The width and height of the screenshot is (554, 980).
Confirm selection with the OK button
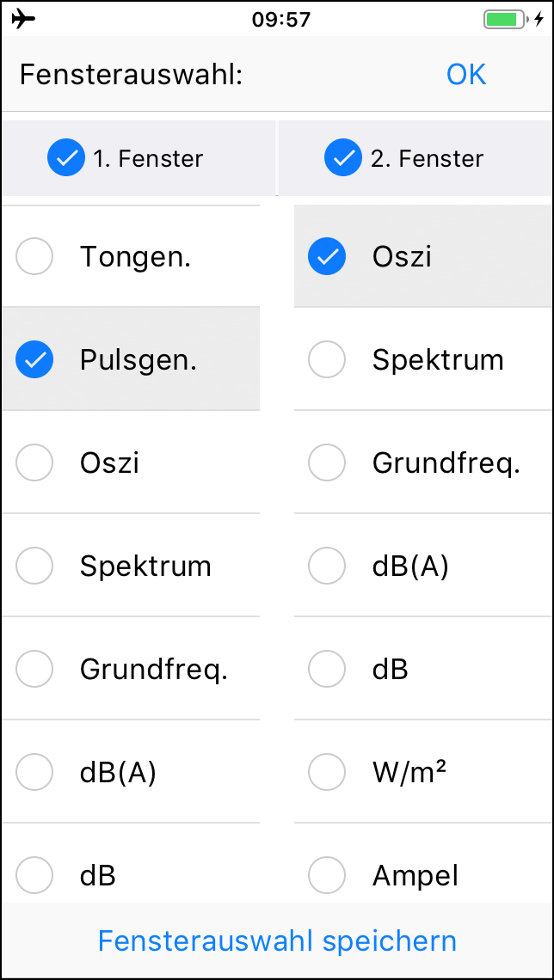(466, 75)
